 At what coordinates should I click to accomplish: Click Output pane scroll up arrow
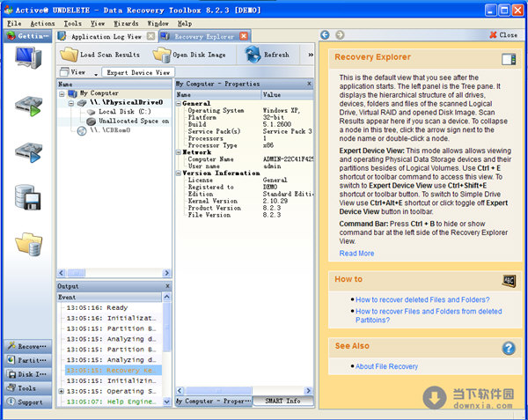pyautogui.click(x=166, y=297)
